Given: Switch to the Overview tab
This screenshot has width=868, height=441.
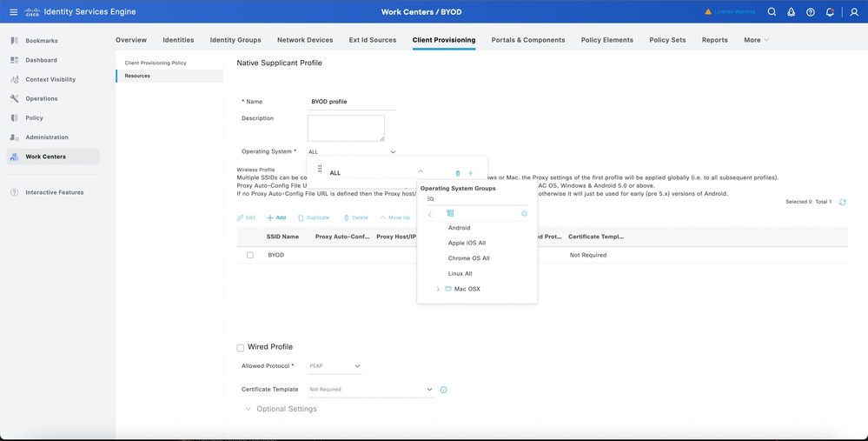Looking at the screenshot, I should [131, 40].
